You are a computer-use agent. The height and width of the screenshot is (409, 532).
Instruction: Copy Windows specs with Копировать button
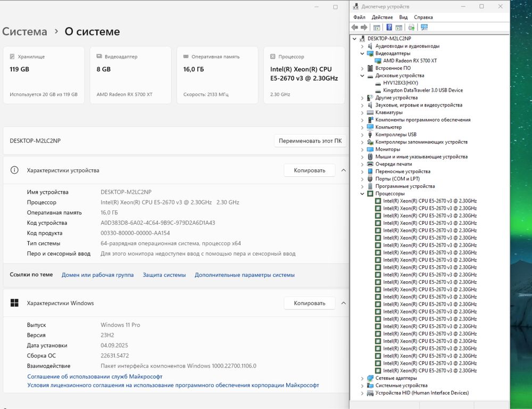310,303
